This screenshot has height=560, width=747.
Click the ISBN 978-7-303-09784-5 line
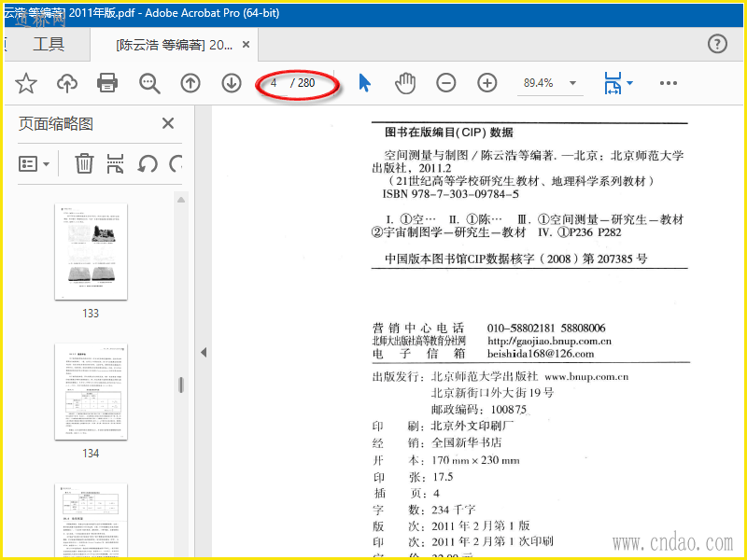(450, 194)
